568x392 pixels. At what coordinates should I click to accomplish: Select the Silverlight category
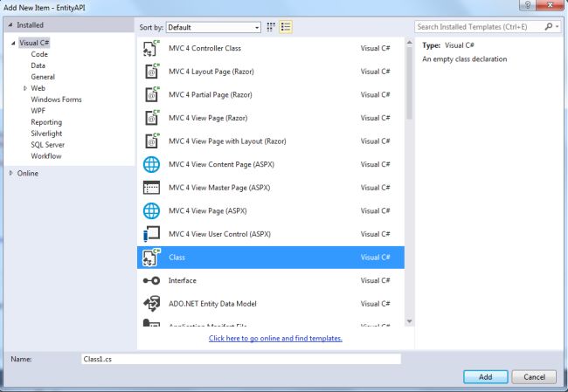[46, 134]
